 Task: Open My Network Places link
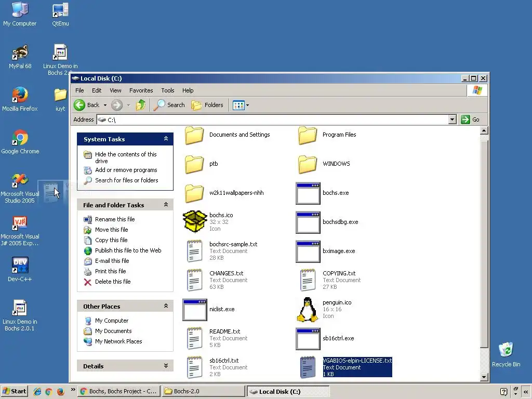[118, 341]
